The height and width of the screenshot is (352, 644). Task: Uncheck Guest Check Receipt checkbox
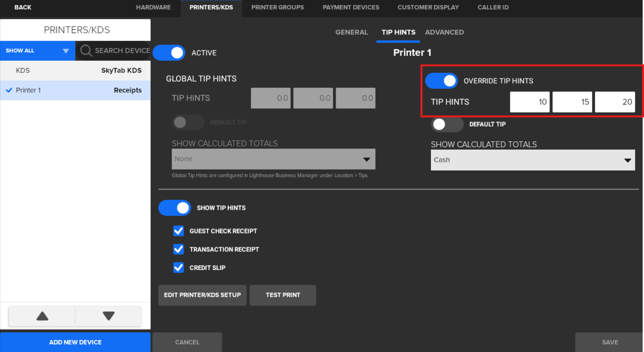[x=178, y=231]
